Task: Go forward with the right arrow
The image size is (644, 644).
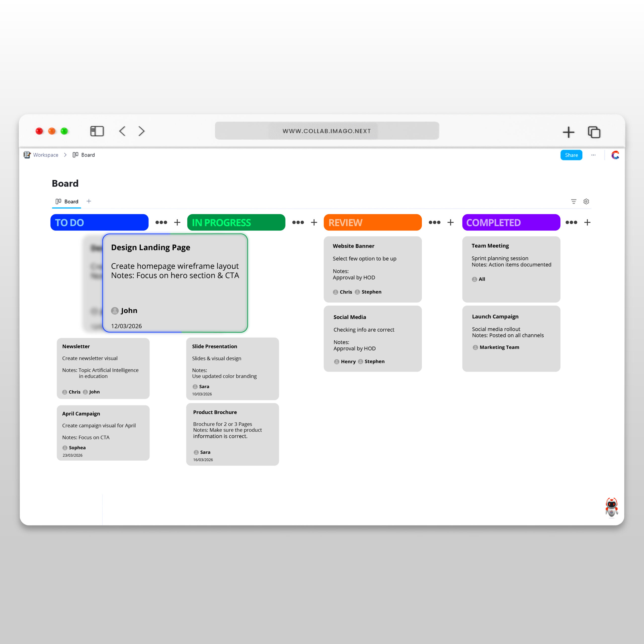Action: [x=141, y=131]
